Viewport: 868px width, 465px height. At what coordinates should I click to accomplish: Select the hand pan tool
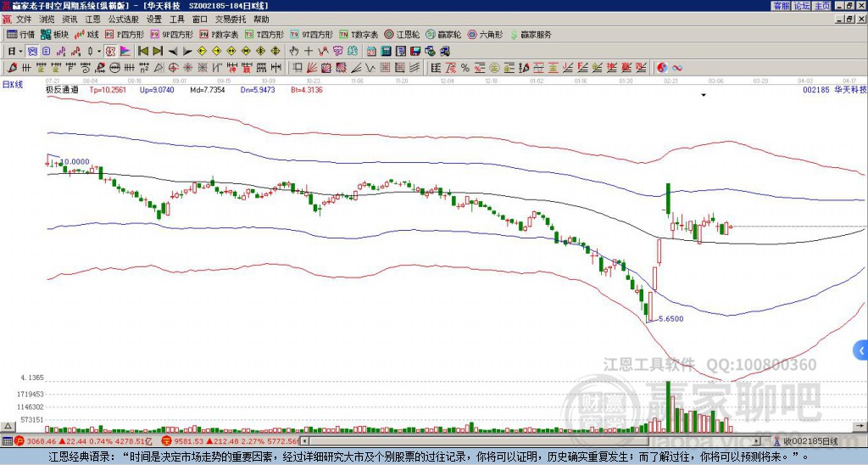tap(294, 52)
